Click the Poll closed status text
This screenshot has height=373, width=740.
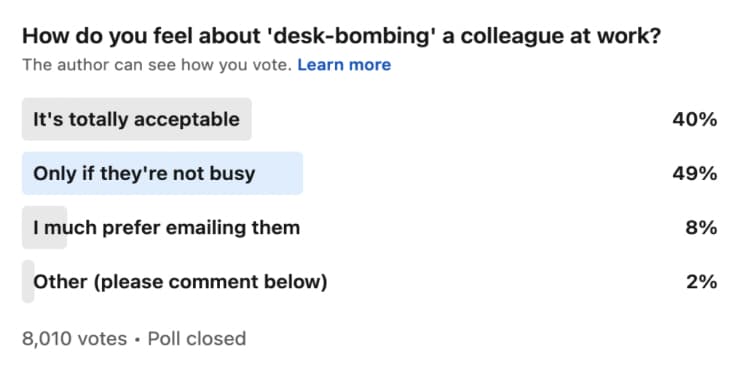tap(197, 339)
